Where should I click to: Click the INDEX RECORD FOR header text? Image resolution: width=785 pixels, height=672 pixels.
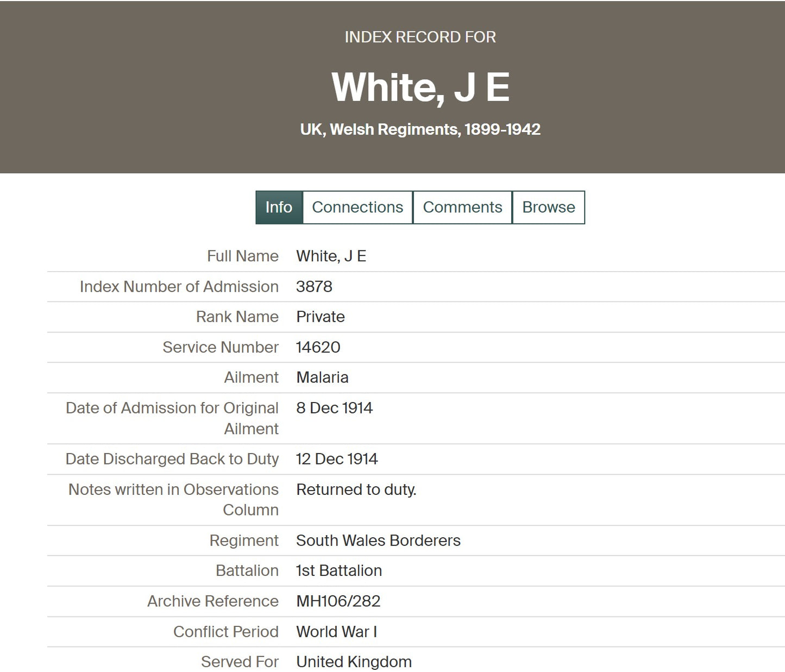click(x=420, y=37)
